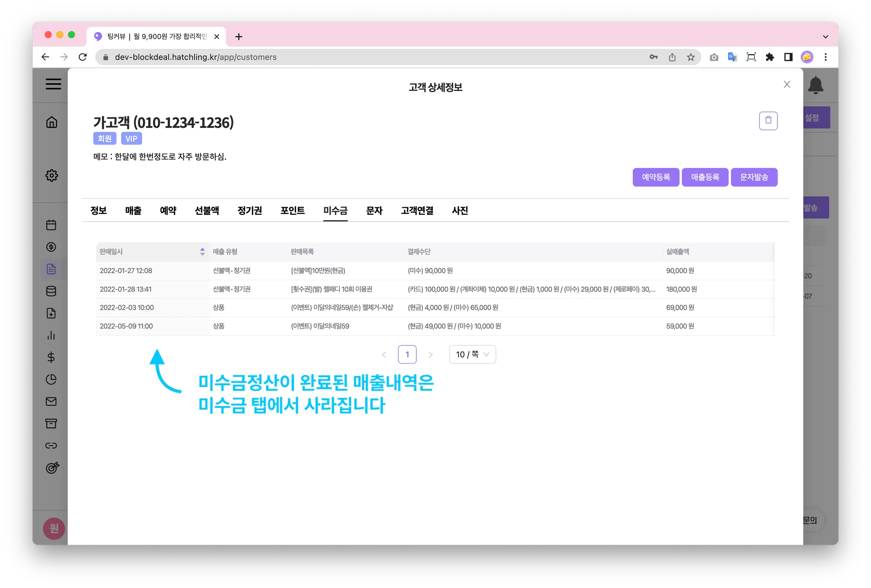Open the settings gear in sidebar
The width and height of the screenshot is (871, 588).
tap(51, 175)
